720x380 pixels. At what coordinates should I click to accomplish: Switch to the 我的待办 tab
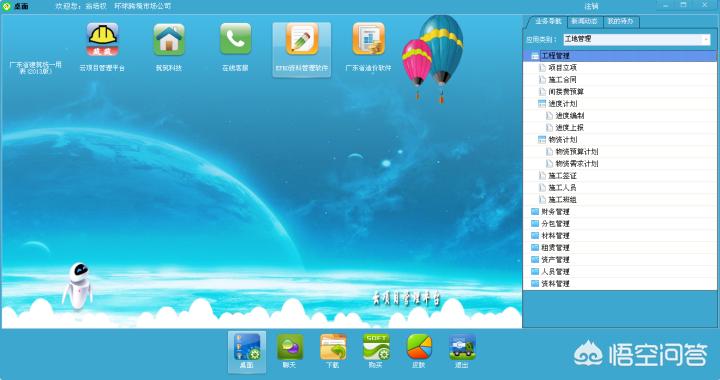click(x=620, y=22)
